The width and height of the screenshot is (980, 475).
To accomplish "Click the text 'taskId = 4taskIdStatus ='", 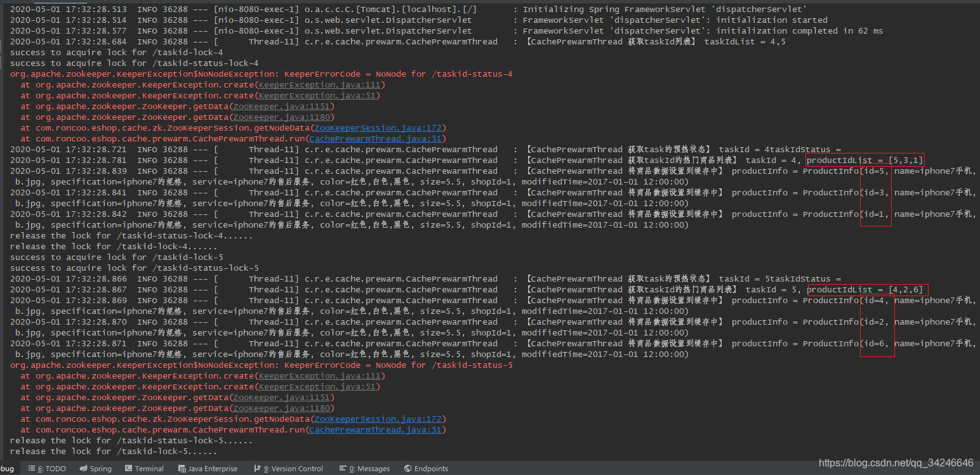I will click(780, 150).
